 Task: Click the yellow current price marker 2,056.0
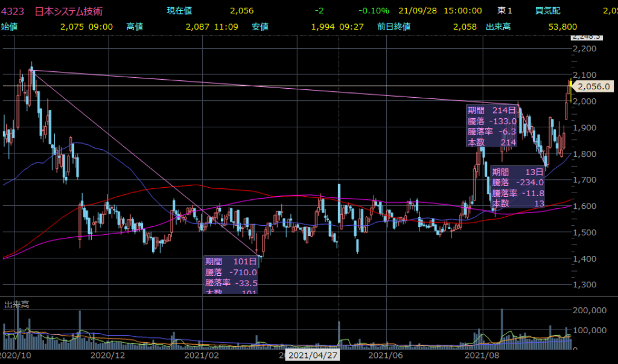click(594, 86)
